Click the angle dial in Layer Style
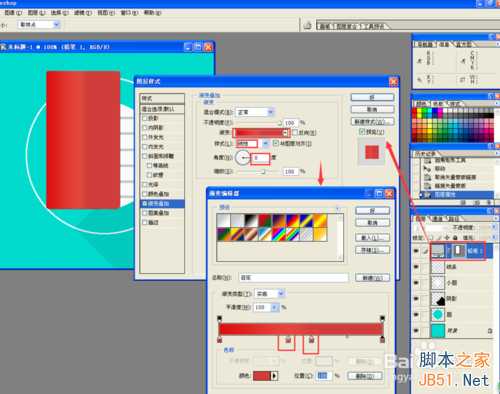This screenshot has width=500, height=394. click(x=242, y=158)
